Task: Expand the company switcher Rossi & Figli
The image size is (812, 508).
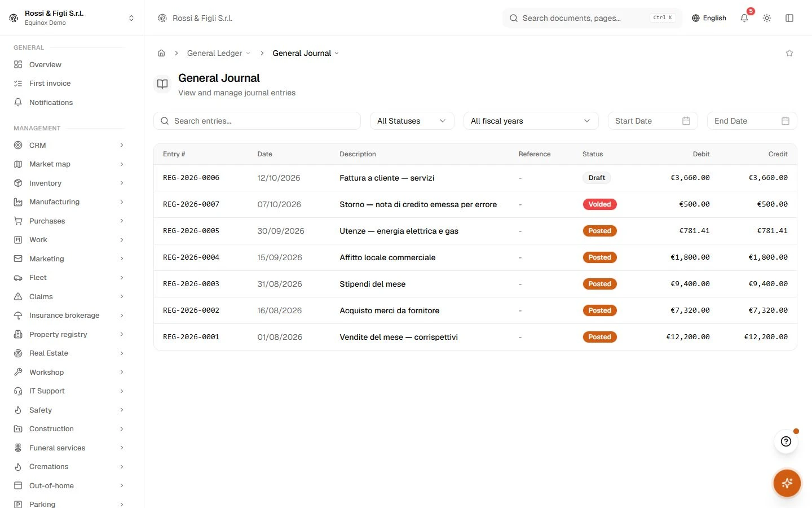Action: click(x=72, y=18)
